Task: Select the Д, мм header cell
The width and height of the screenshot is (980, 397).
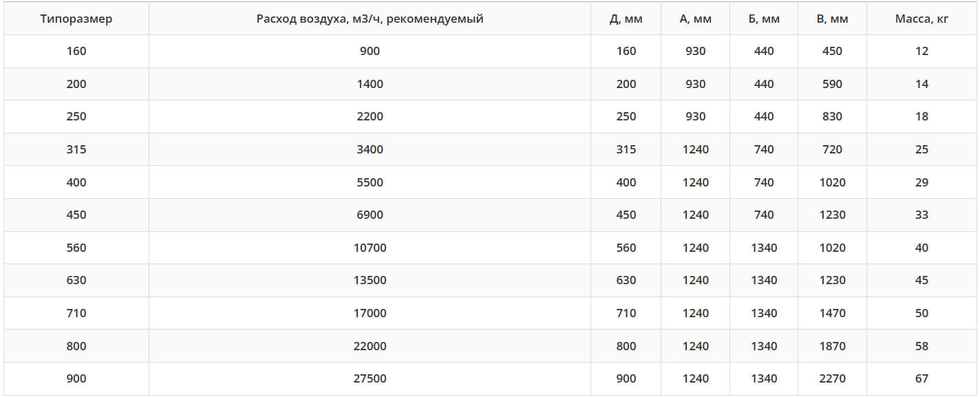Action: click(626, 19)
